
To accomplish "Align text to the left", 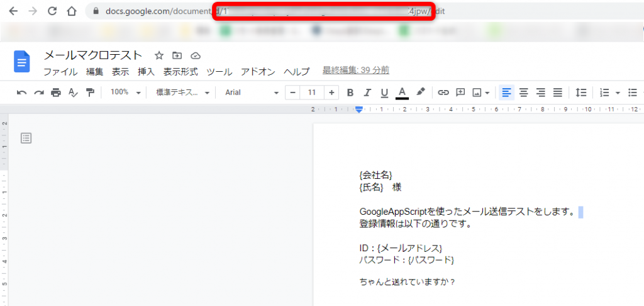I will point(506,93).
